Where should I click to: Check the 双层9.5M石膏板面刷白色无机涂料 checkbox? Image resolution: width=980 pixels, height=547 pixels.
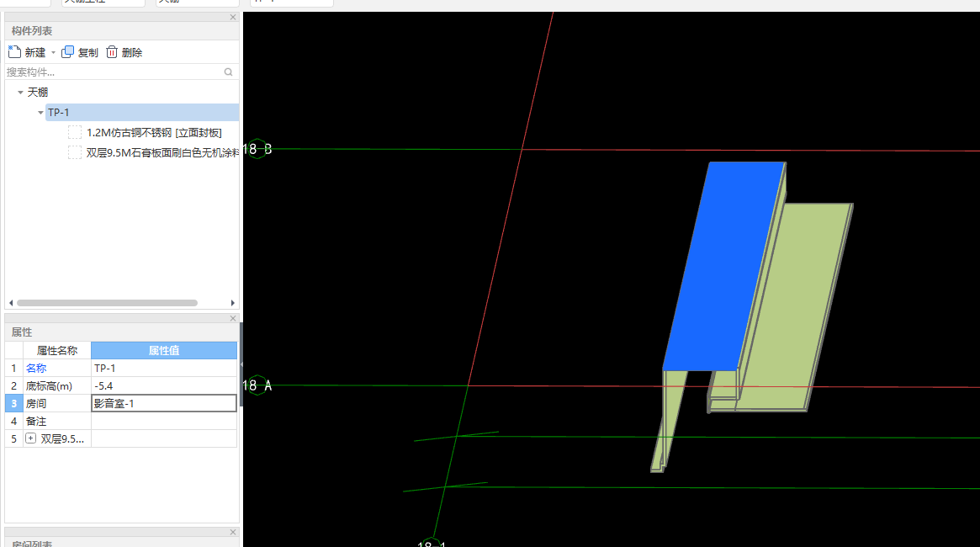tap(74, 152)
